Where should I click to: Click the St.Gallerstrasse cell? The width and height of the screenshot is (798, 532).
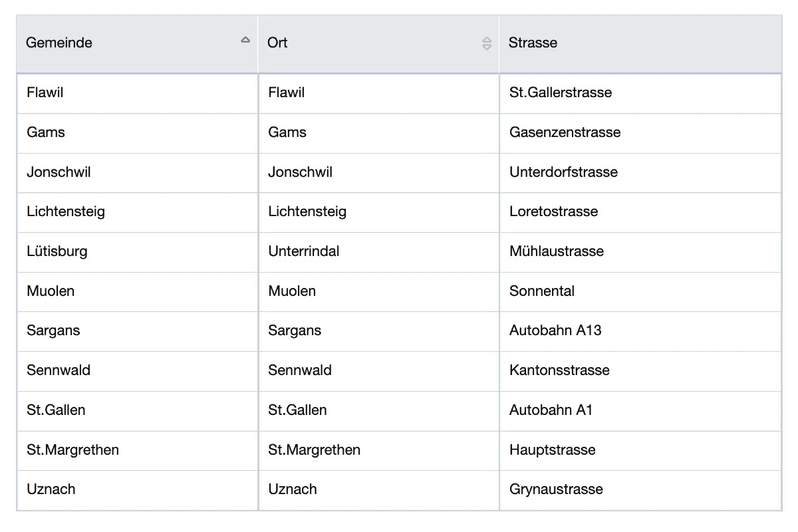tap(640, 93)
